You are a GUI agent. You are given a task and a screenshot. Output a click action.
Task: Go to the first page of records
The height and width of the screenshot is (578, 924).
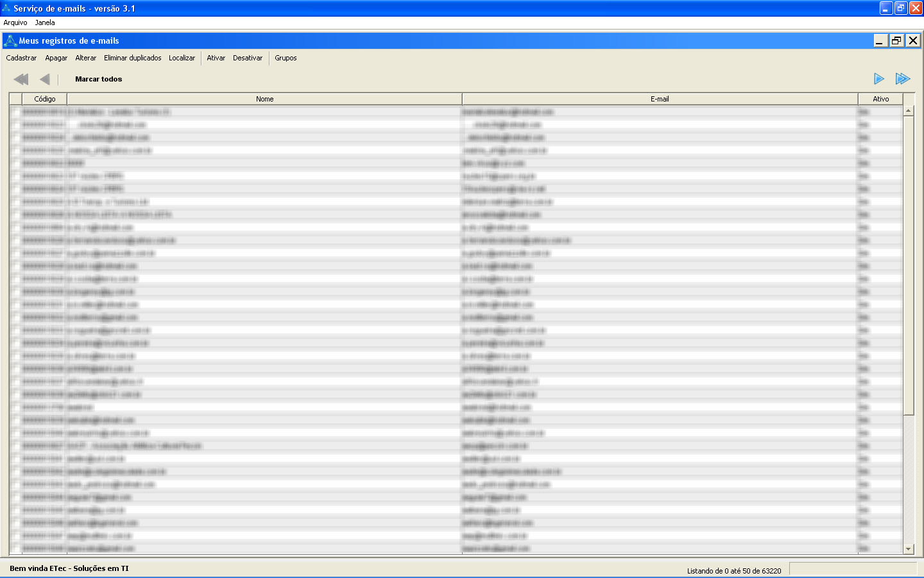21,79
